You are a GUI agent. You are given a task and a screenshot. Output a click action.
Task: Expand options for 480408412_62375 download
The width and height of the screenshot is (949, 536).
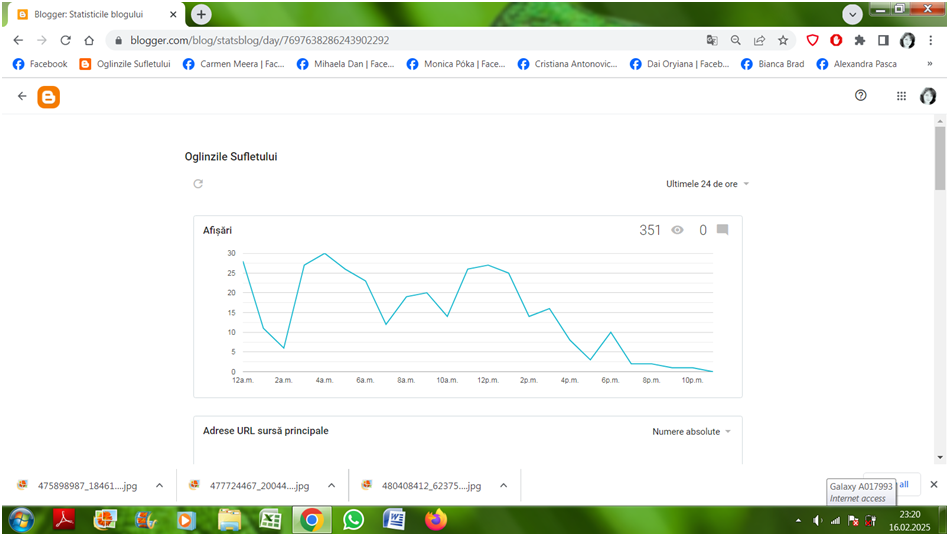coord(504,485)
